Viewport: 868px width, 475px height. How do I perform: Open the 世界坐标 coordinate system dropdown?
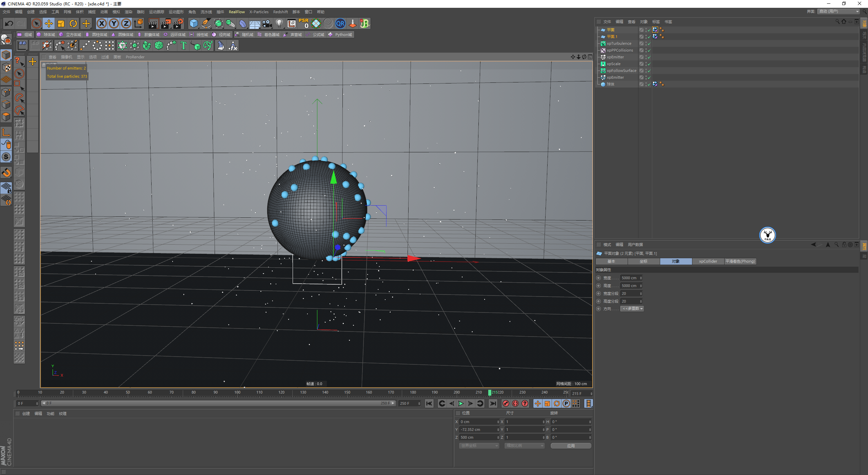pyautogui.click(x=479, y=446)
